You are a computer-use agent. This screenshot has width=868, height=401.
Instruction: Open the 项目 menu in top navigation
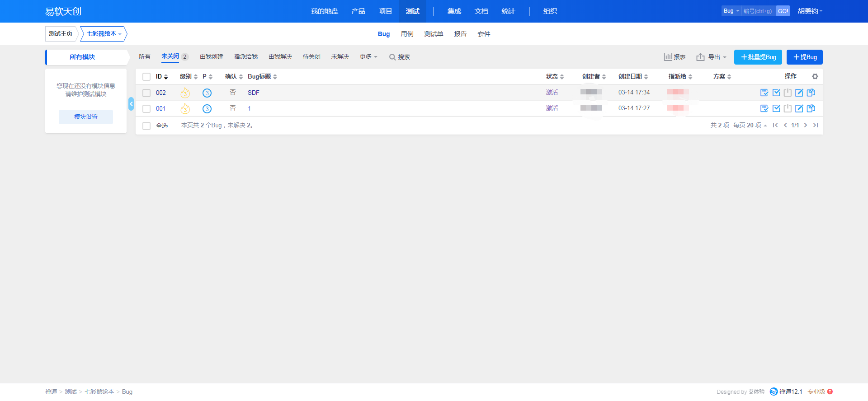coord(385,11)
